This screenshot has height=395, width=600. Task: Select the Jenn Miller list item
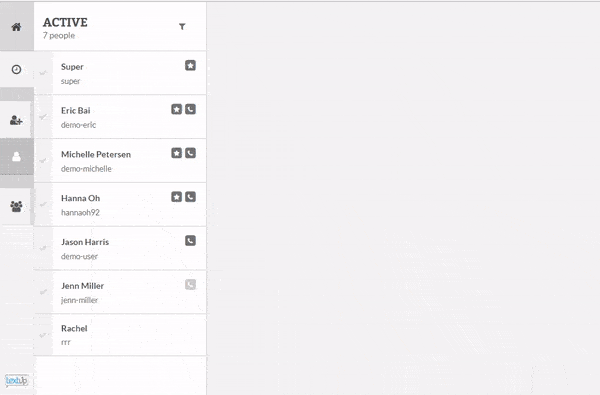click(x=120, y=292)
